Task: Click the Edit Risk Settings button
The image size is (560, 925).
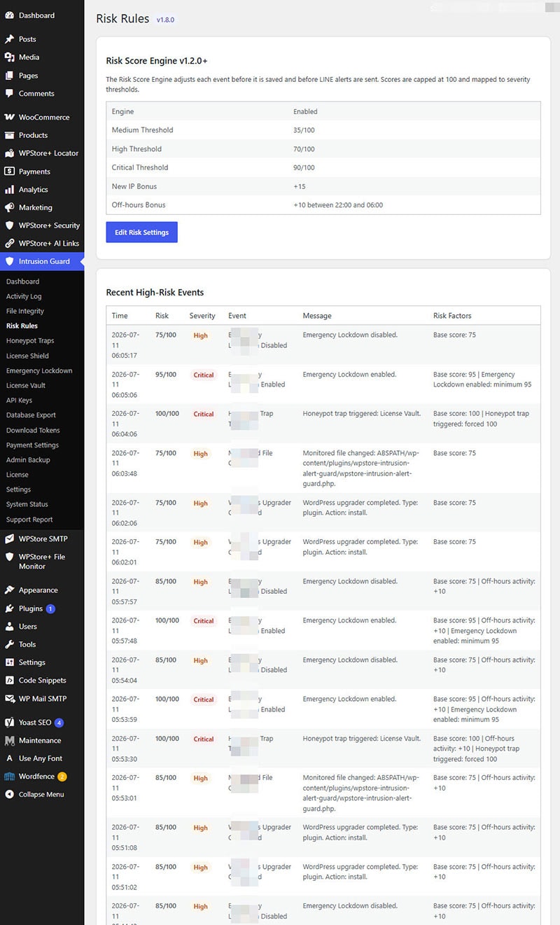Action: tap(141, 232)
